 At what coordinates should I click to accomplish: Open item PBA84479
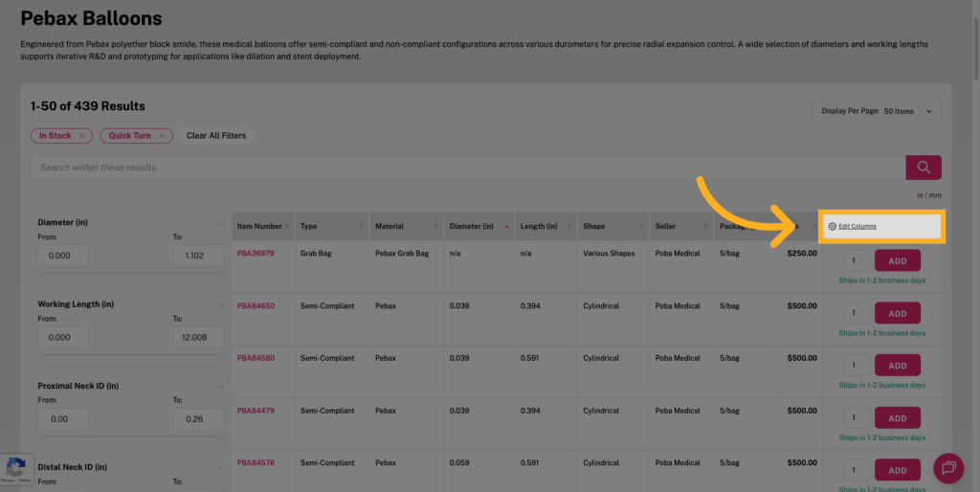point(256,411)
